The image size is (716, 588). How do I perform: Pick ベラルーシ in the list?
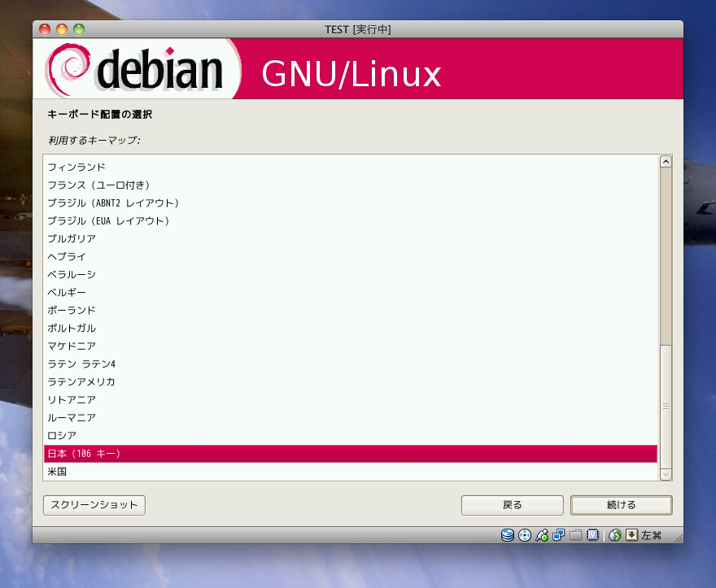(x=350, y=274)
